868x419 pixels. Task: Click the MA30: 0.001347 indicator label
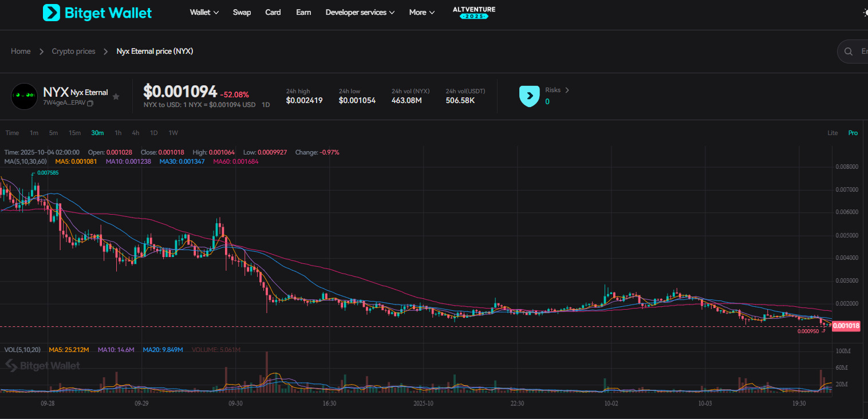point(182,161)
